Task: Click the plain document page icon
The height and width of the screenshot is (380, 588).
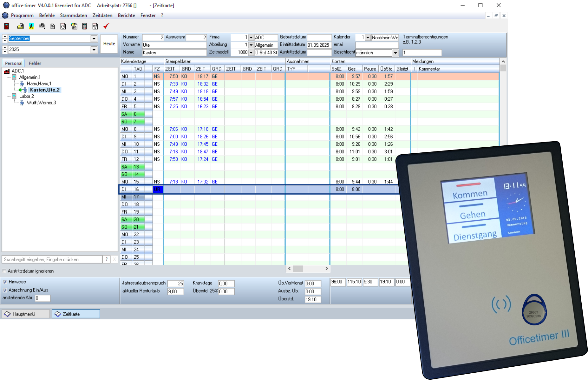Action: click(x=53, y=26)
